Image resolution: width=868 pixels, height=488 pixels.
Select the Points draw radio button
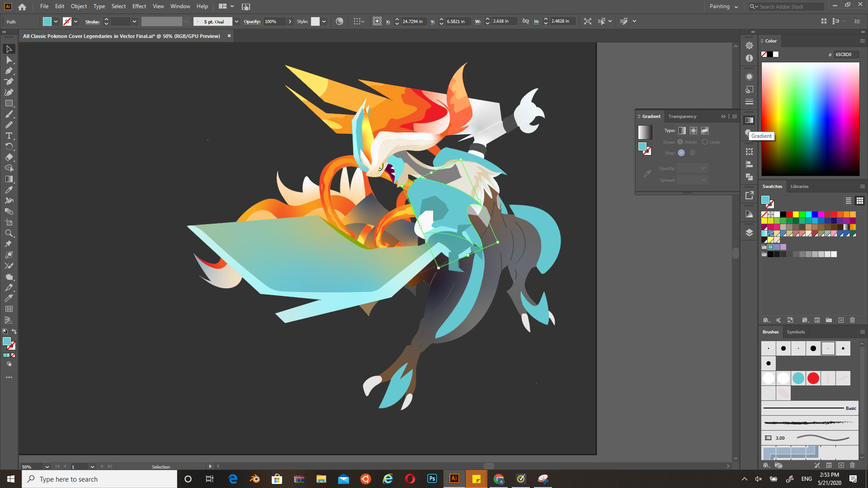[x=680, y=142]
